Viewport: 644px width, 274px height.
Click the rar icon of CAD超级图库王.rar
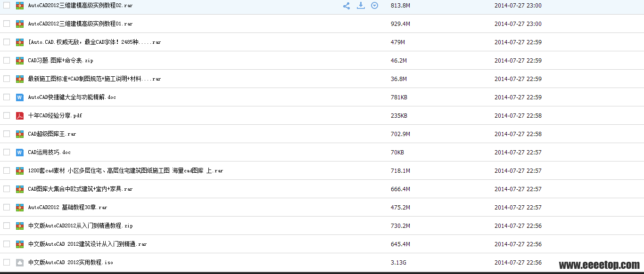point(20,134)
